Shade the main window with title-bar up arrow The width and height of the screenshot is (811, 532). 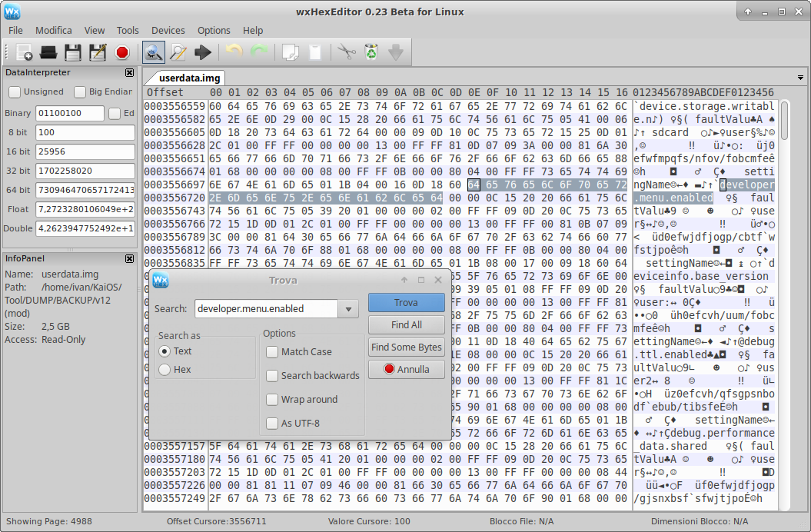tap(748, 12)
